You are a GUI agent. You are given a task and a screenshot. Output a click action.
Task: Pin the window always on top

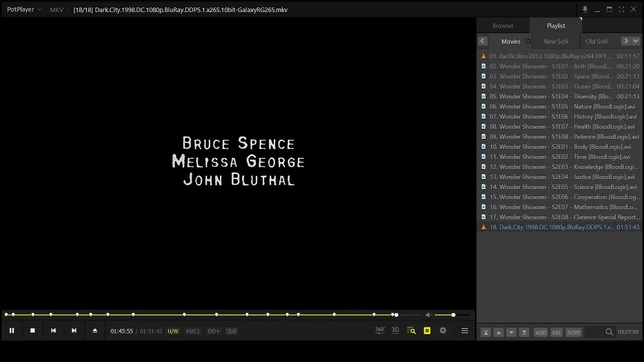point(585,10)
